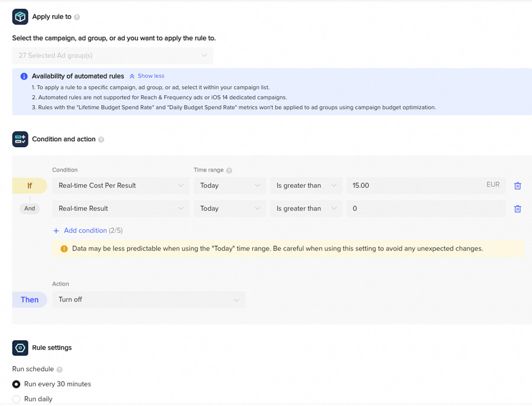Open the Real-time Cost Per Result dropdown
The image size is (532, 406).
(121, 186)
